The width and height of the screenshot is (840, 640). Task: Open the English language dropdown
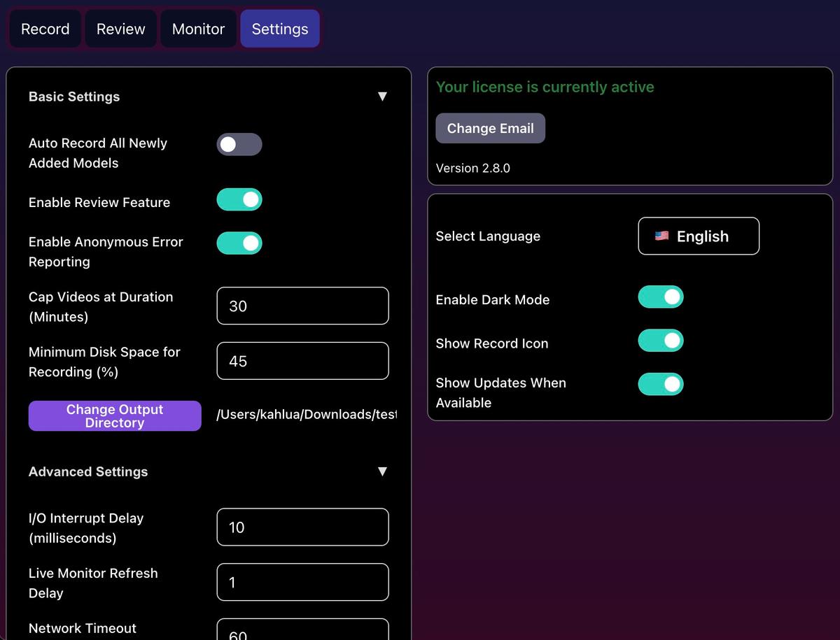[699, 236]
